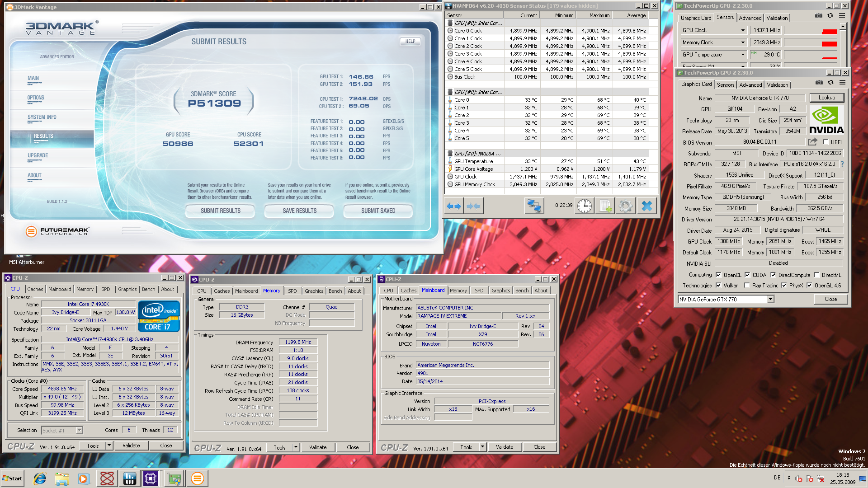Screen dimensions: 868x488
Task: Click GPU Clock red sensor graph
Action: click(810, 30)
